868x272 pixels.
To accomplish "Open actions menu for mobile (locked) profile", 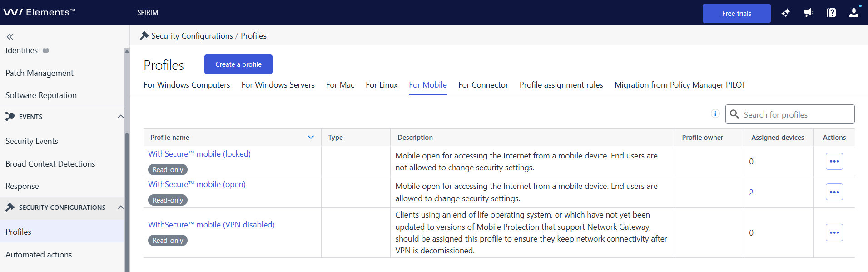I will 834,161.
